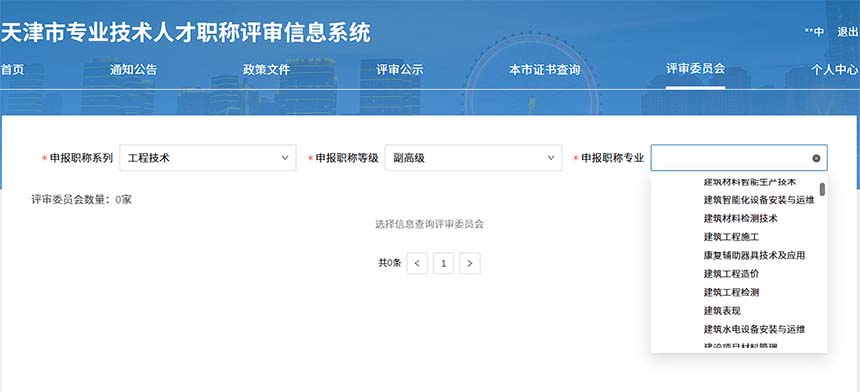Click the user name next to 退出
This screenshot has width=860, height=392.
tap(814, 32)
